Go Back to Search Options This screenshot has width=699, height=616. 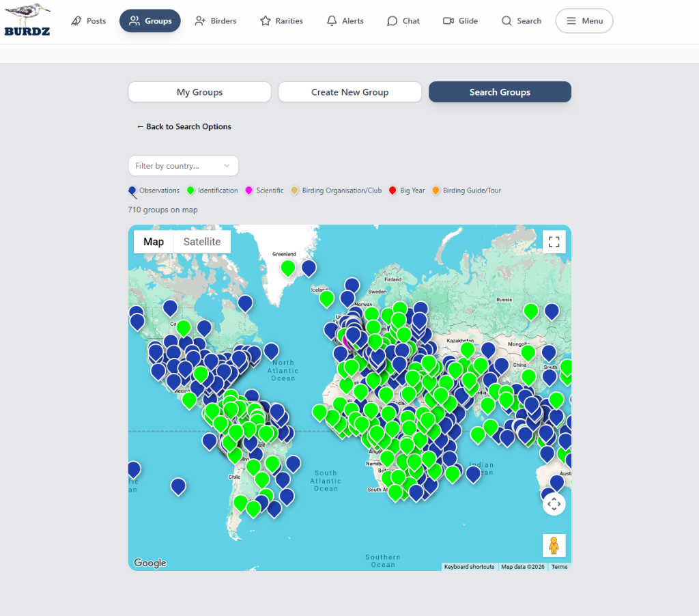pyautogui.click(x=184, y=126)
